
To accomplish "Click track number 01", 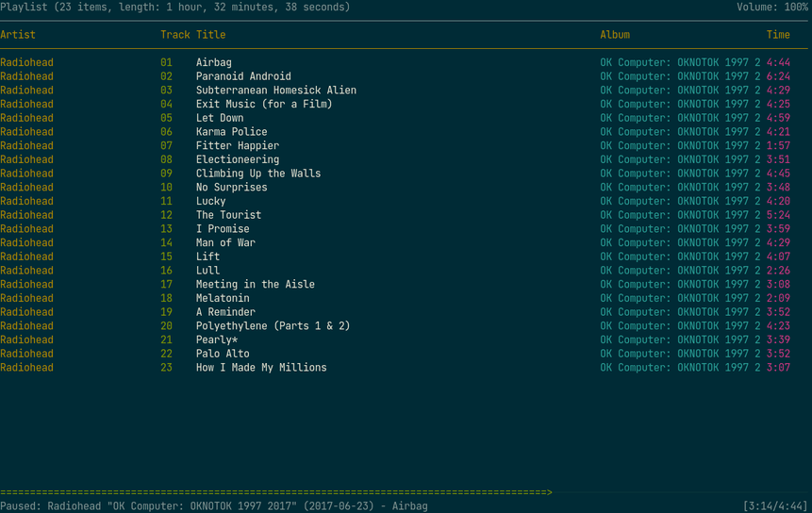I will point(166,62).
